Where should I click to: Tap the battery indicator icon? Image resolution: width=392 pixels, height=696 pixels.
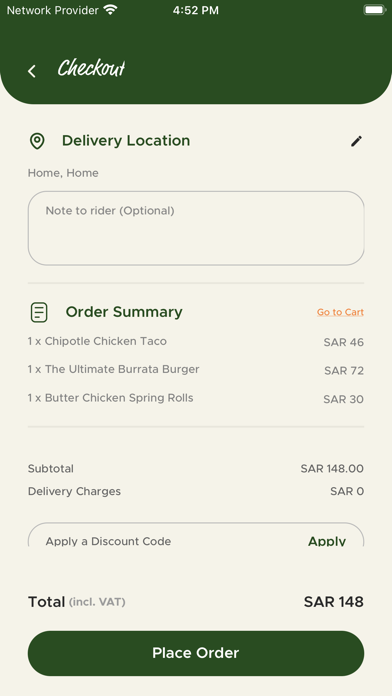[x=374, y=10]
